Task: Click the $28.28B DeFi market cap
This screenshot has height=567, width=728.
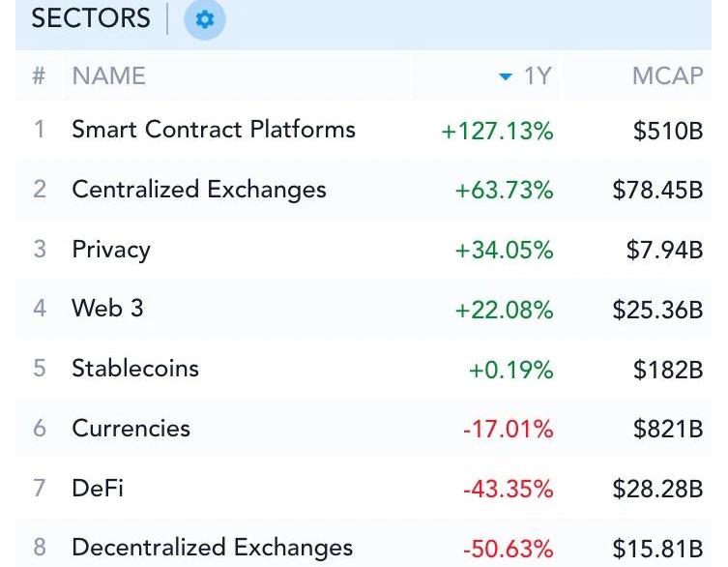Action: (657, 490)
